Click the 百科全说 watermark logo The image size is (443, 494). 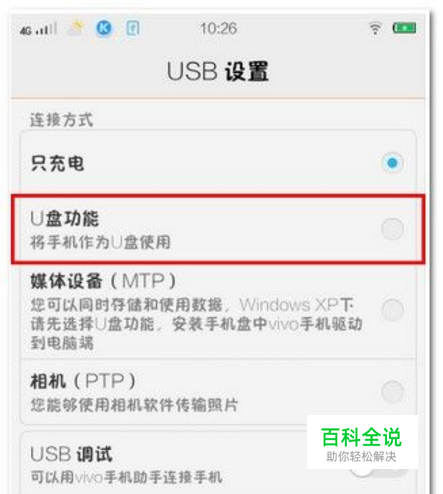click(x=362, y=442)
